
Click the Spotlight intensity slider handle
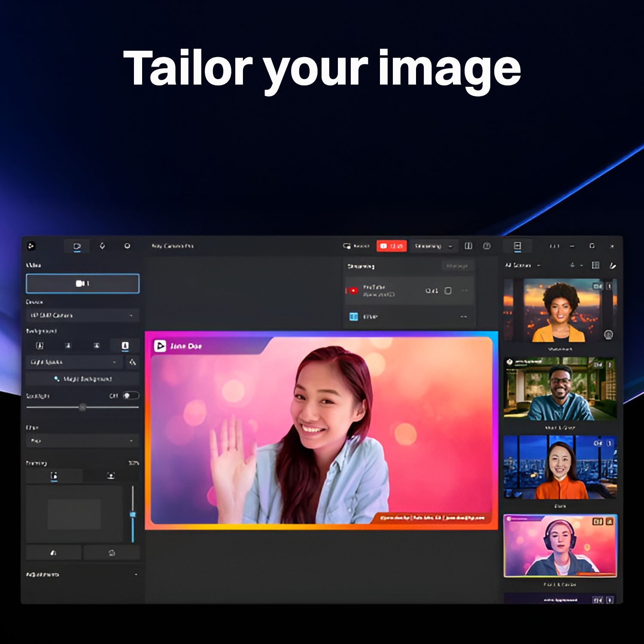[x=83, y=407]
